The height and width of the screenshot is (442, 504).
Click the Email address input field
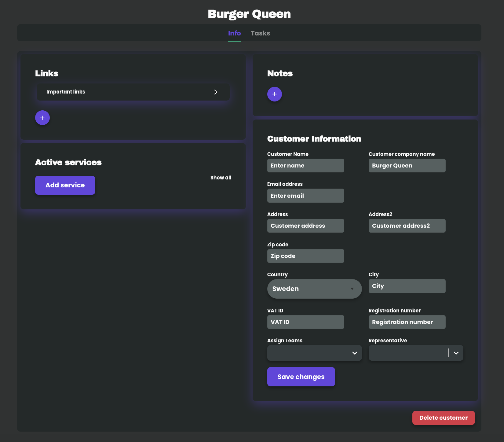pos(305,195)
